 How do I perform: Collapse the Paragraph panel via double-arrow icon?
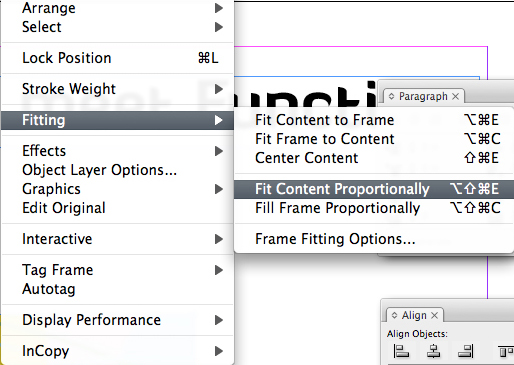[x=391, y=96]
